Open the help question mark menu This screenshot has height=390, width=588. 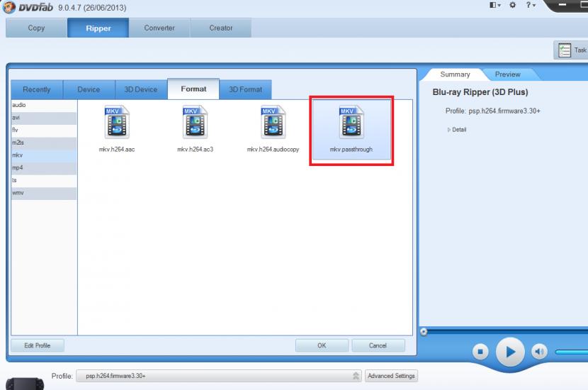(530, 5)
